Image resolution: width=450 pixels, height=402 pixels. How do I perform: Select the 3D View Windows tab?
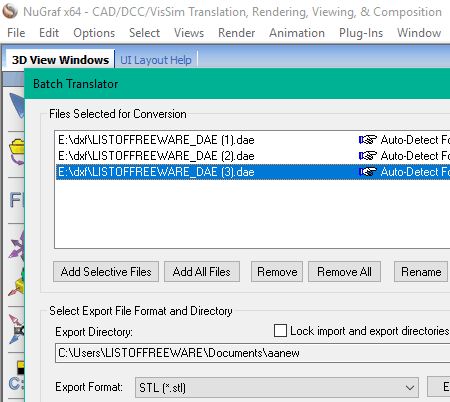click(x=60, y=60)
